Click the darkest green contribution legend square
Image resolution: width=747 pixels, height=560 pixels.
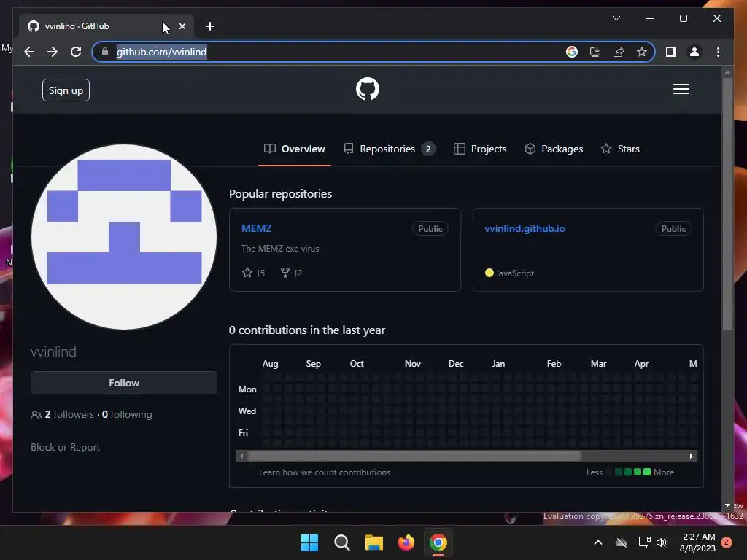pos(619,472)
